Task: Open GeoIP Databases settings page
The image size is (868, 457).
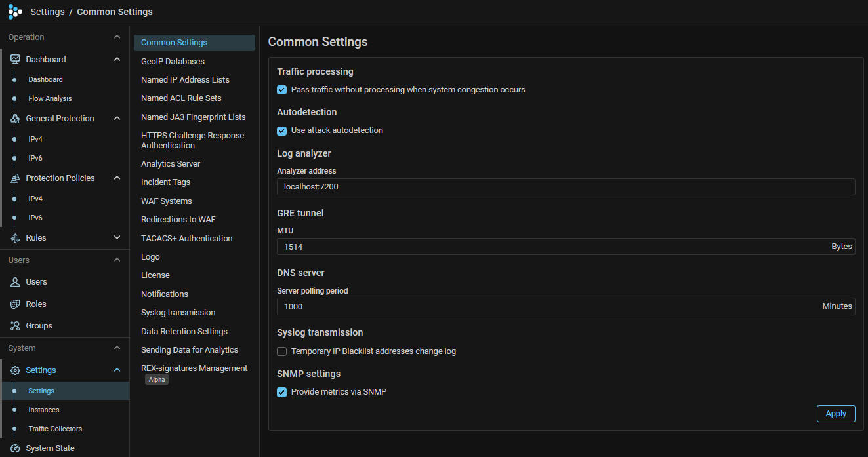Action: [x=173, y=61]
